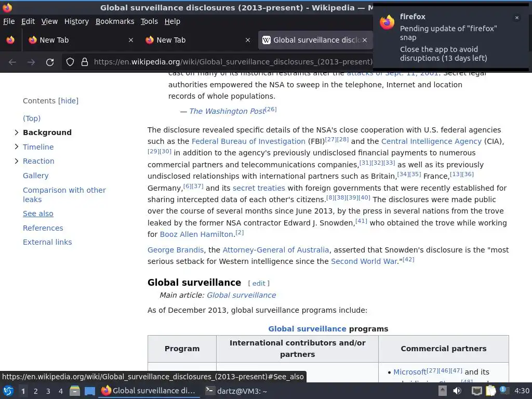Open the Bookmarks menu
This screenshot has width=532, height=399.
click(x=115, y=21)
